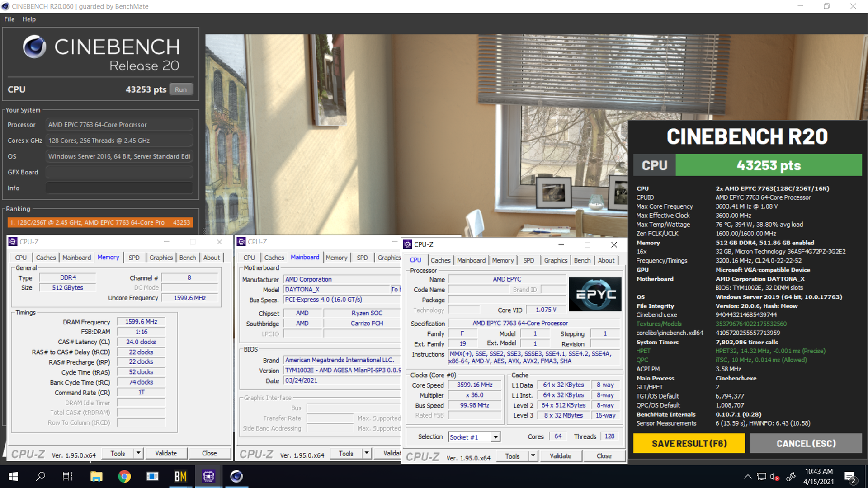Click motherboard Model field DAYTONA_X
868x488 pixels.
click(337, 289)
